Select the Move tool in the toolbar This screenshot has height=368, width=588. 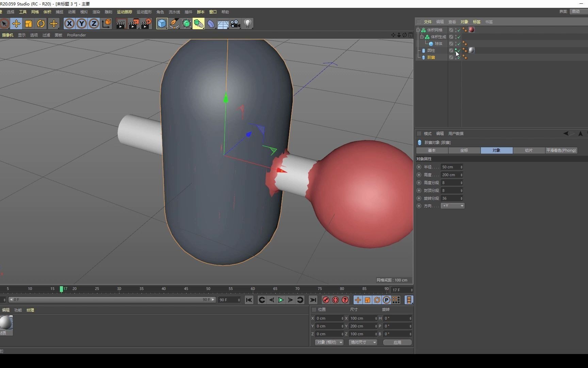[16, 24]
